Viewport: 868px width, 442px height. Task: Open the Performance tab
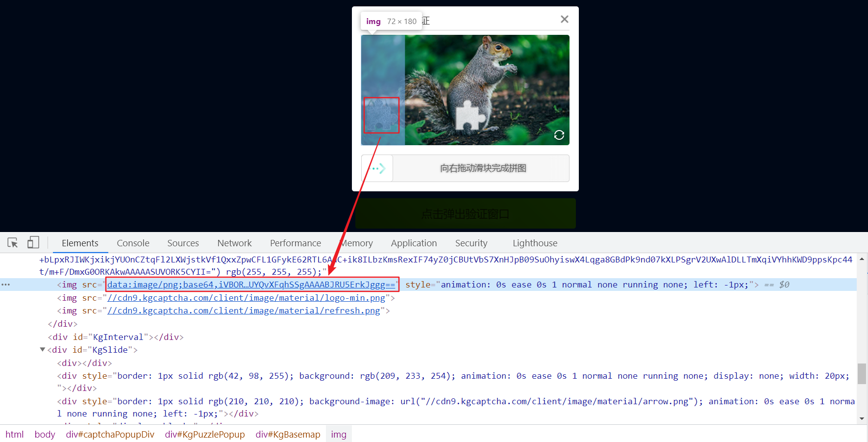coord(296,243)
